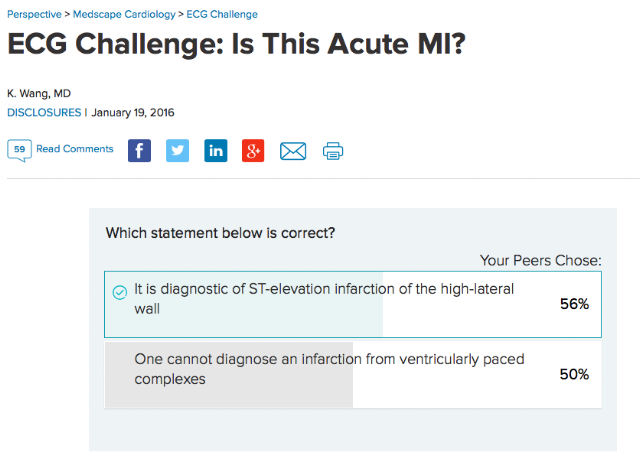Viewport: 640px width, 472px height.
Task: Open Perspective breadcrumb link
Action: 34,14
